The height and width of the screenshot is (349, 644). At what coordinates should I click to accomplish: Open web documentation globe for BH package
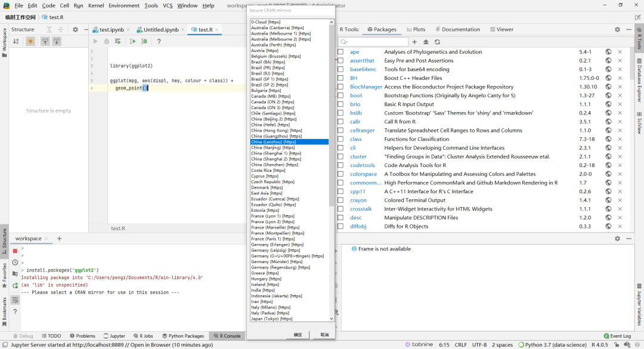click(x=608, y=78)
